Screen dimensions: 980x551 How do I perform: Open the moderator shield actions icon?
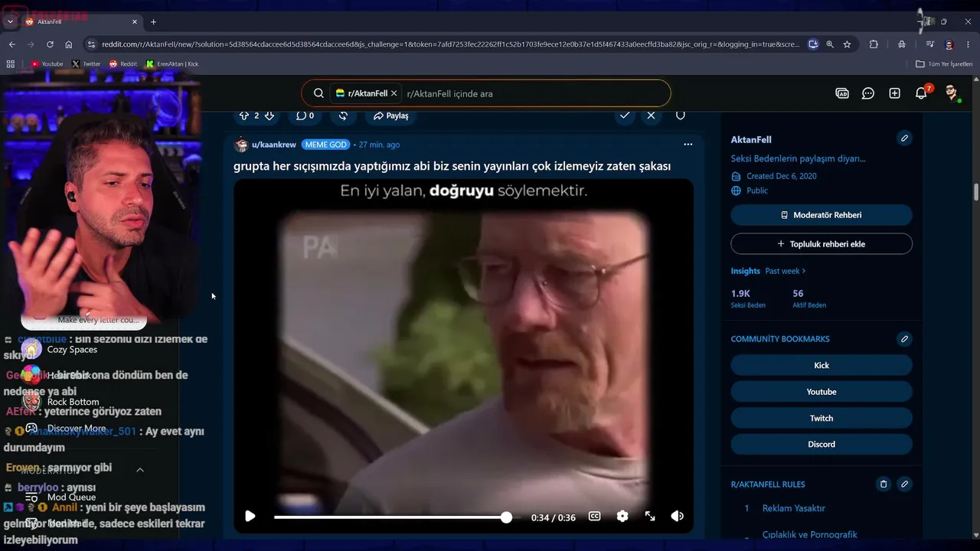tap(680, 116)
